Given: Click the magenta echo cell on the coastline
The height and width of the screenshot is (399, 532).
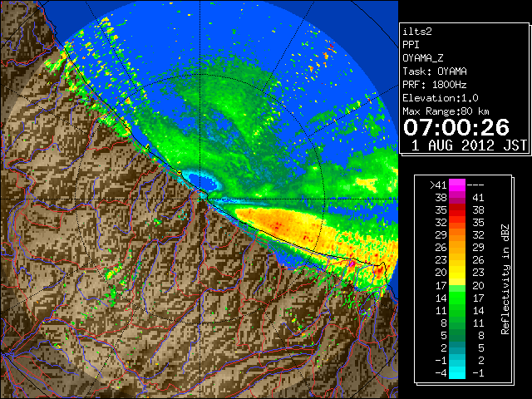Looking at the screenshot, I should click(352, 264).
